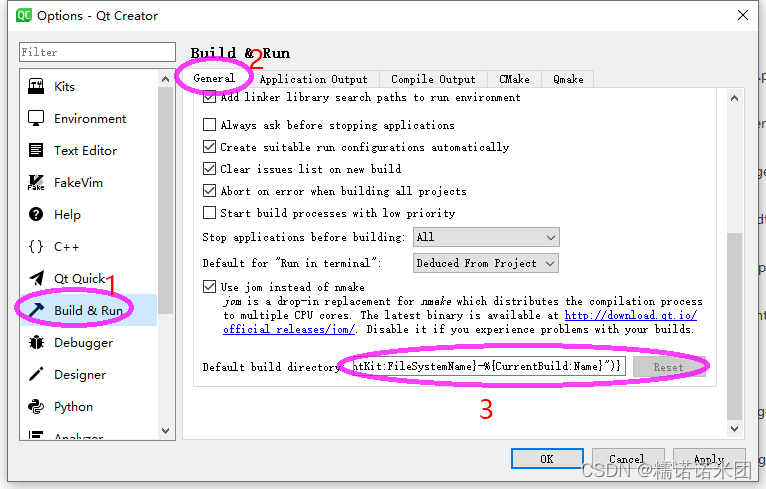Open the Debugger bug icon

[36, 342]
